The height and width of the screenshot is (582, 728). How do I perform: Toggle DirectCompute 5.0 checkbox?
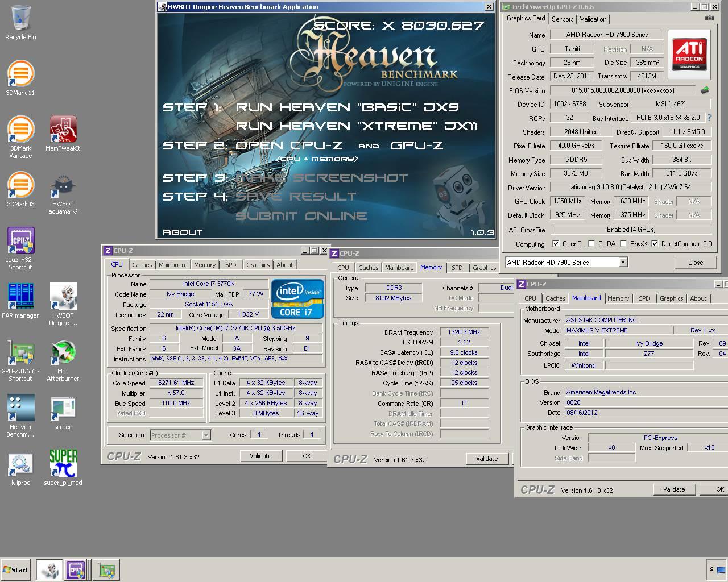655,244
